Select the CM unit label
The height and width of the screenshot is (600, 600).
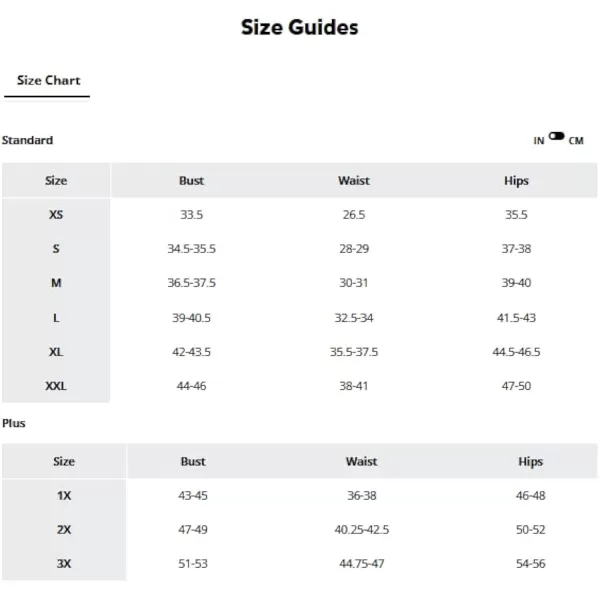576,141
